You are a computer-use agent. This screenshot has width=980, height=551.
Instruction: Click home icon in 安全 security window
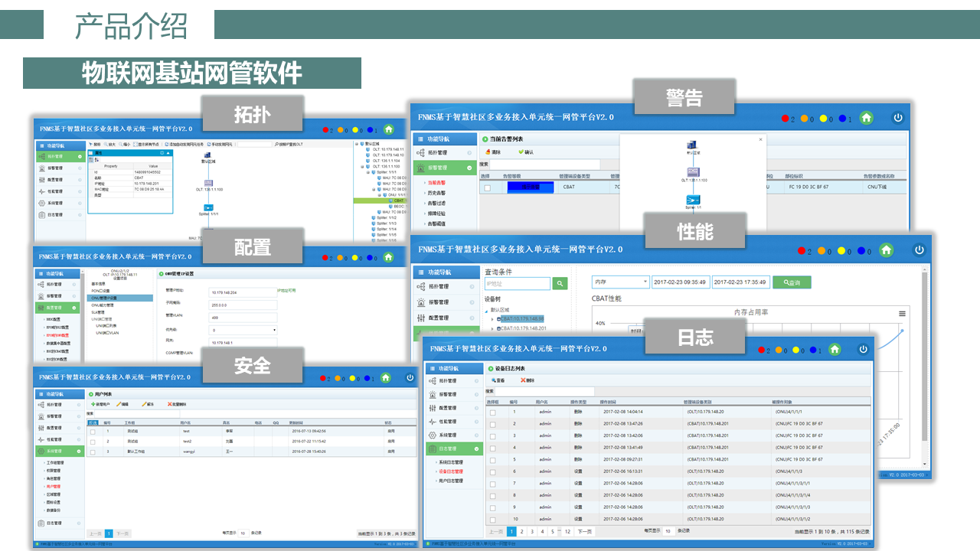click(386, 377)
